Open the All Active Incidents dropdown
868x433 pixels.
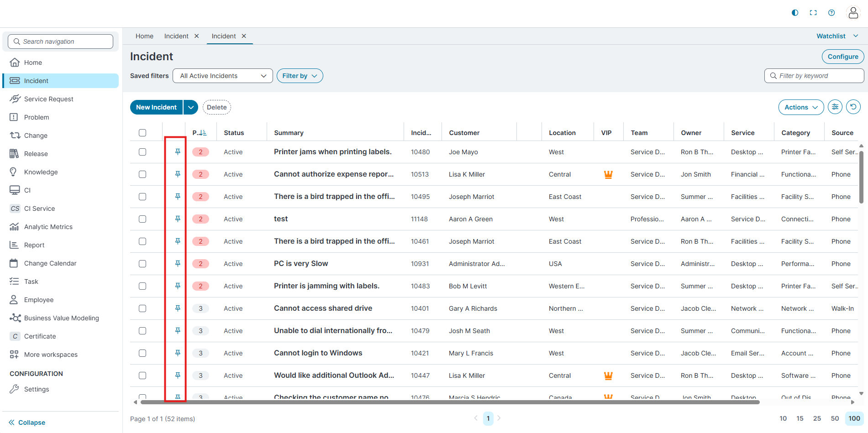(222, 76)
